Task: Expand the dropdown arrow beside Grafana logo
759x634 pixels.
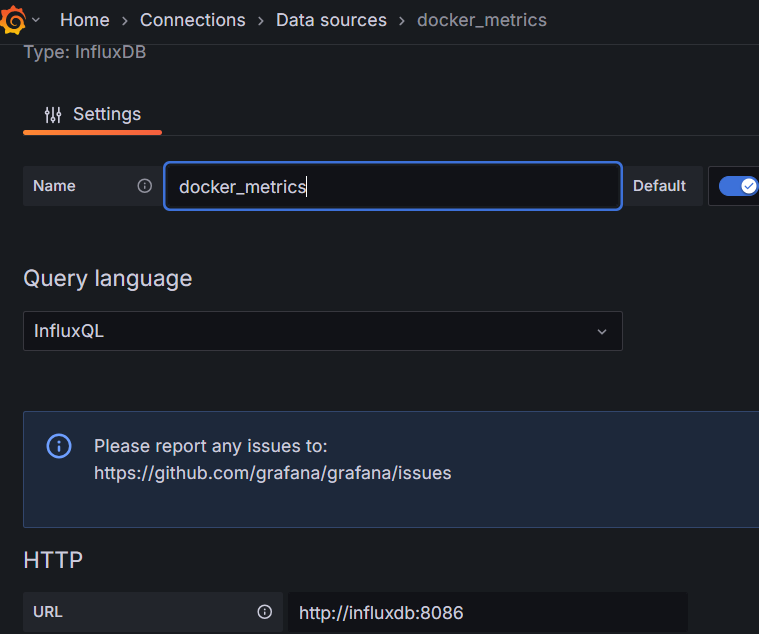Action: tap(36, 20)
